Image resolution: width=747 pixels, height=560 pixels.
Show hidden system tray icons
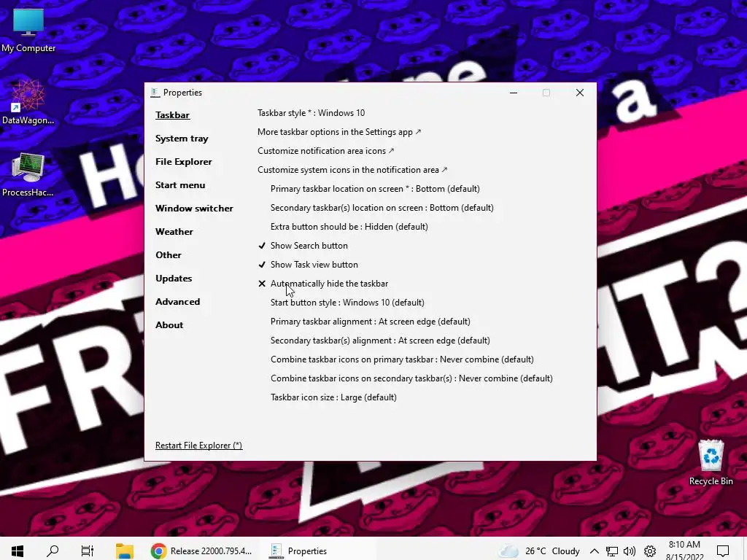tap(594, 551)
